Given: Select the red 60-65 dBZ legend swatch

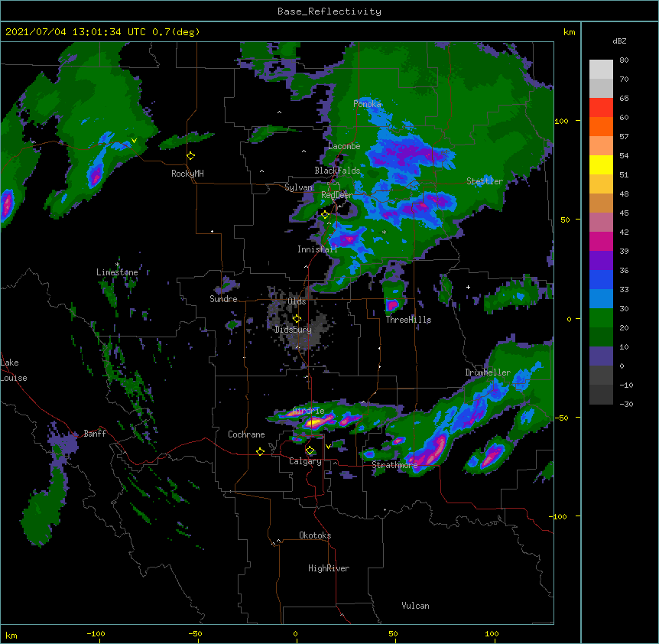Looking at the screenshot, I should coord(601,108).
